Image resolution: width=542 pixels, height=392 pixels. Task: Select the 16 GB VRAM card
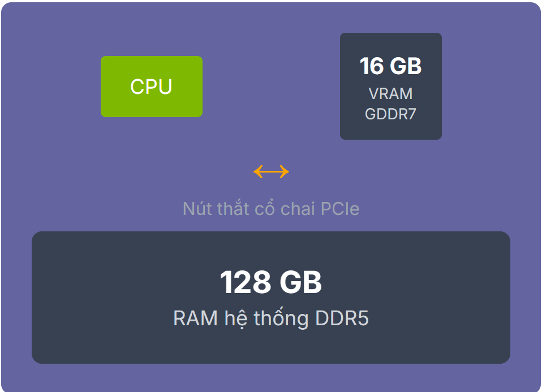tap(390, 86)
